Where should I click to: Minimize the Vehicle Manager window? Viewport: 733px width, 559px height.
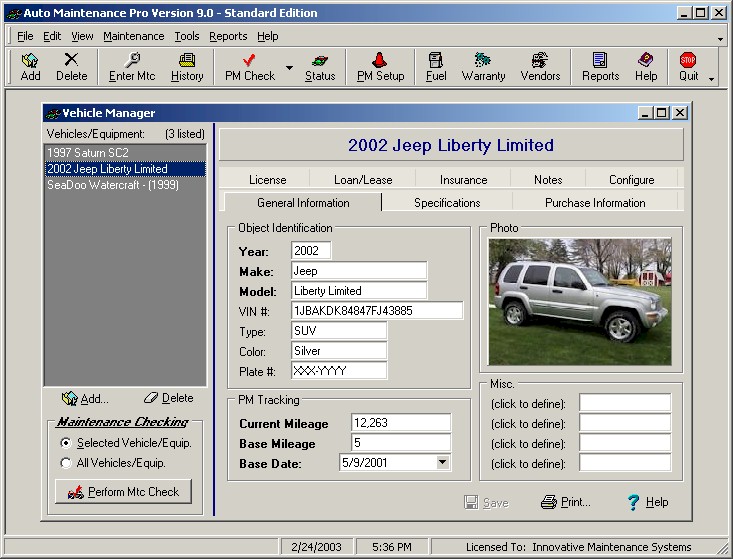tap(645, 113)
